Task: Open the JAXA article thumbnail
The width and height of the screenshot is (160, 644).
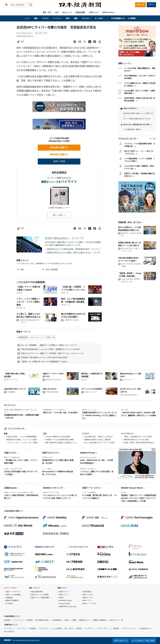Action: pyautogui.click(x=50, y=290)
